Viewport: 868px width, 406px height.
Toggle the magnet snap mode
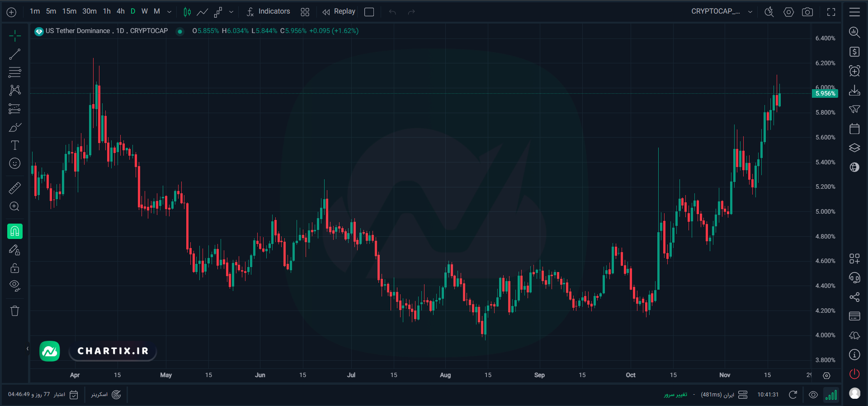tap(15, 231)
